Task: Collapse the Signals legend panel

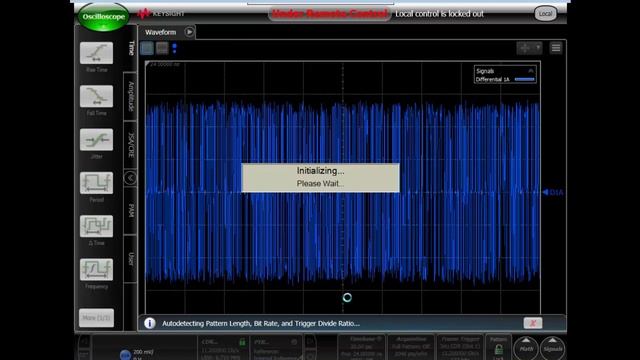Action: click(531, 71)
